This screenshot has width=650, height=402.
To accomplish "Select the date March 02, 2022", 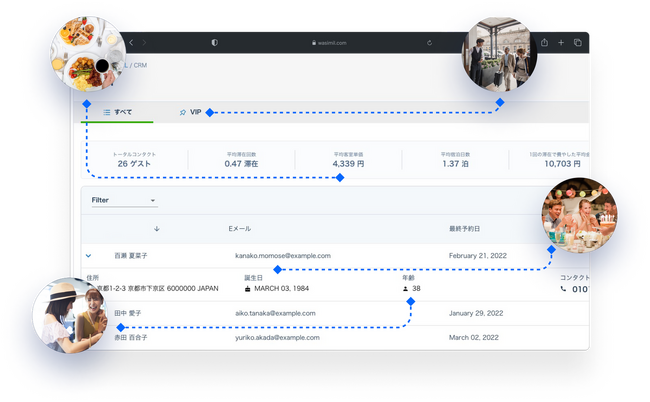I will pos(474,337).
